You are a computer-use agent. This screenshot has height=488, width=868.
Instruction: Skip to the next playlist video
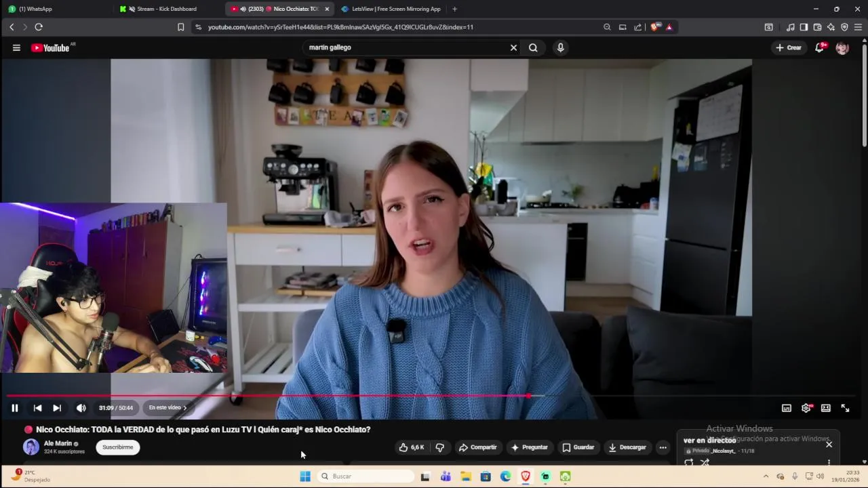(57, 408)
